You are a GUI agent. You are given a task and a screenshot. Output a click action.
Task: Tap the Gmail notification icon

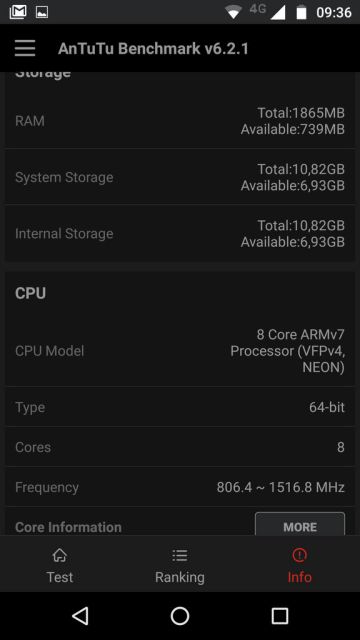pos(18,12)
